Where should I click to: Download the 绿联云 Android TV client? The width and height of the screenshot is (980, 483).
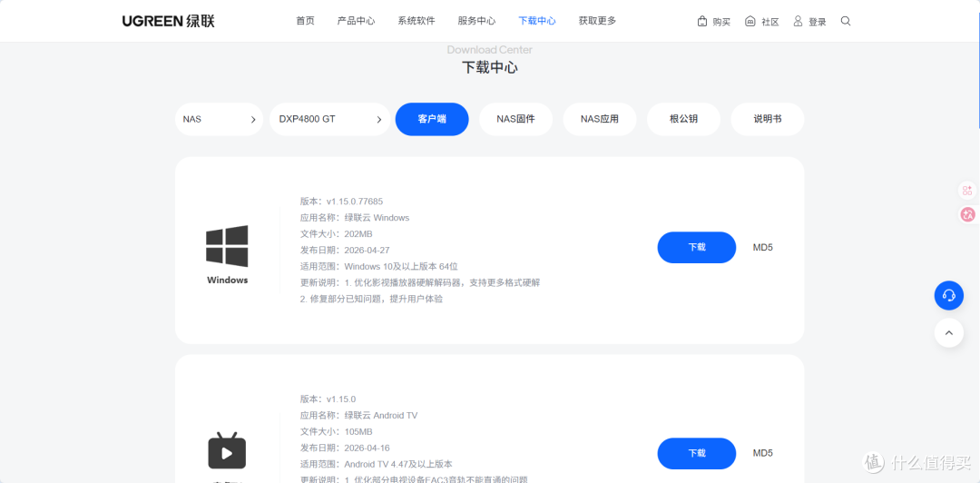tap(696, 453)
